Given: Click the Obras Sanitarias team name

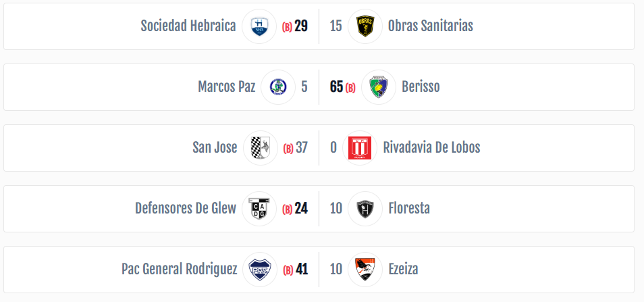Looking at the screenshot, I should 431,26.
